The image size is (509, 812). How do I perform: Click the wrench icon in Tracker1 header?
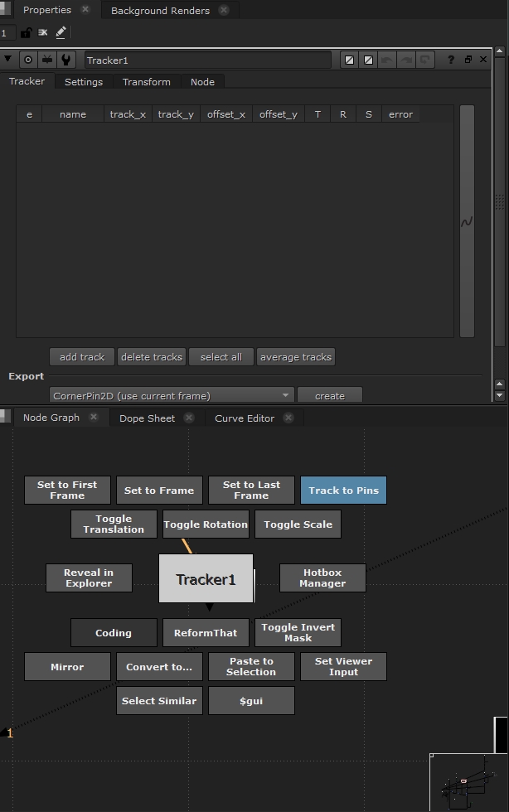click(x=66, y=60)
